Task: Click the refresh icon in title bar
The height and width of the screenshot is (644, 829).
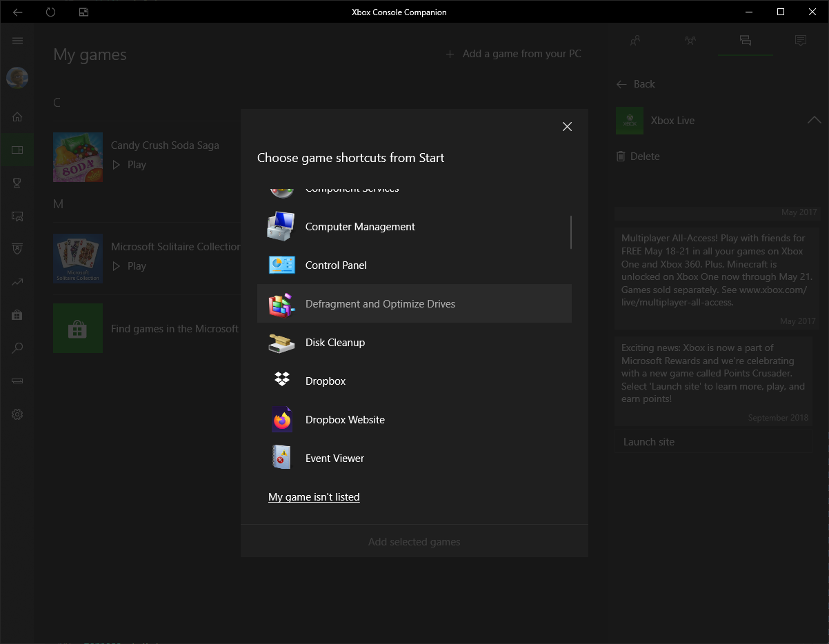Action: [51, 12]
